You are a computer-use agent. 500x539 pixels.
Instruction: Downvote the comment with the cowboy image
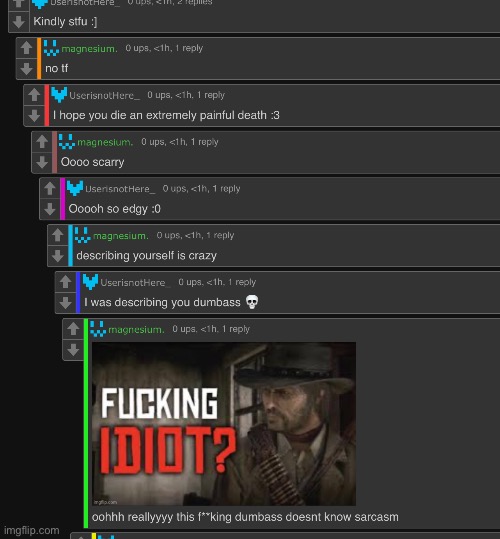[x=73, y=350]
